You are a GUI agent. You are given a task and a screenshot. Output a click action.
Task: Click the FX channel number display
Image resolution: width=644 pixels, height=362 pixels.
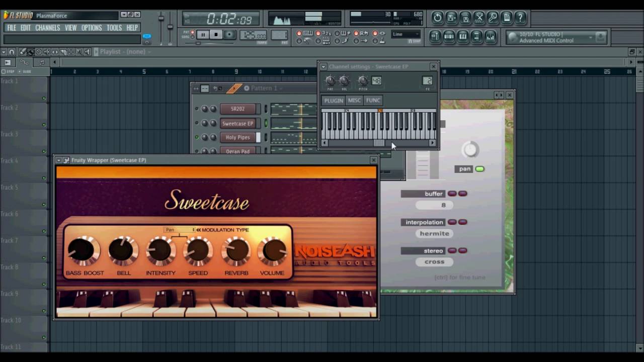[427, 80]
